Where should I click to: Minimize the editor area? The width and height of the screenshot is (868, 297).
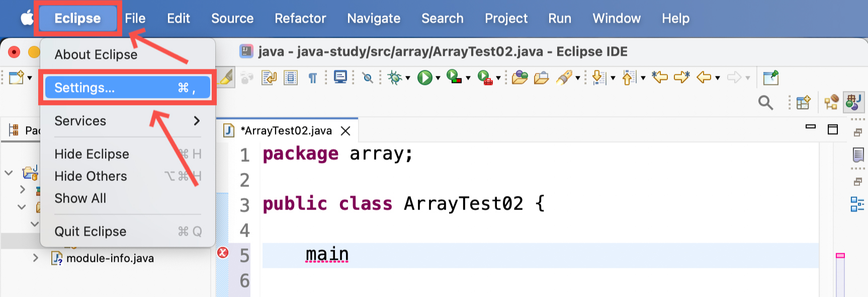[x=811, y=128]
